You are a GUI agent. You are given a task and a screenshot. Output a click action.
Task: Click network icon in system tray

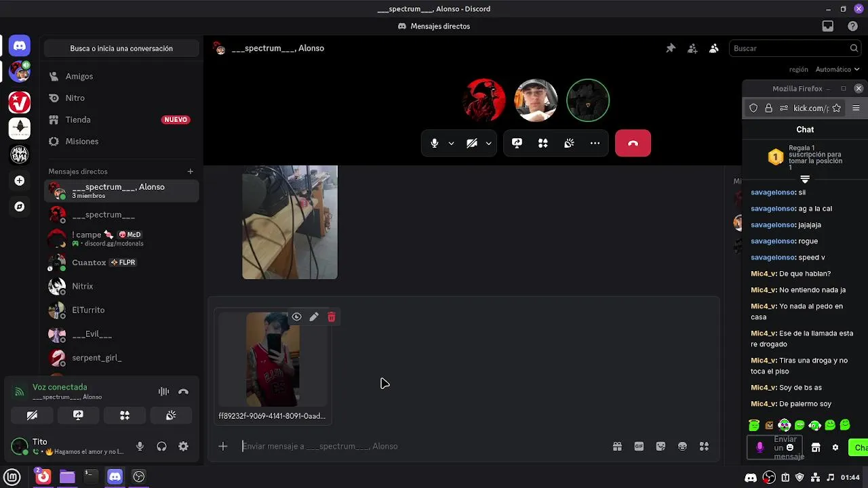tap(816, 477)
